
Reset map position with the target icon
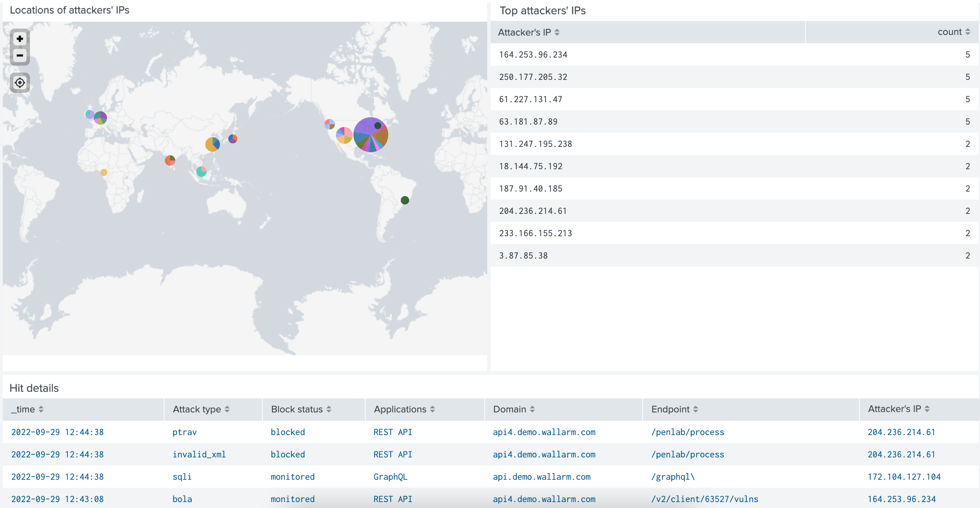point(20,82)
